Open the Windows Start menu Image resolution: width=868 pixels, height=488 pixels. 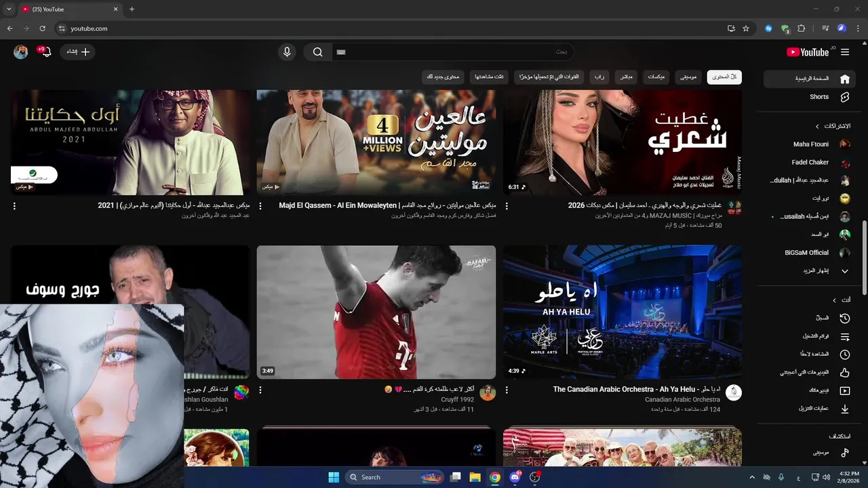point(334,477)
